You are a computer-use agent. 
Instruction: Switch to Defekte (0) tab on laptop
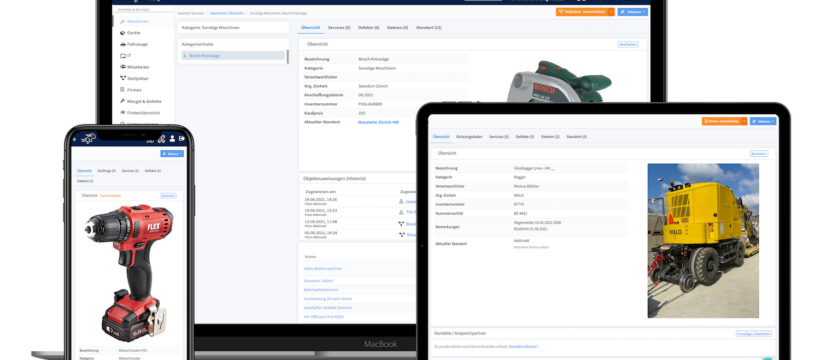[369, 27]
